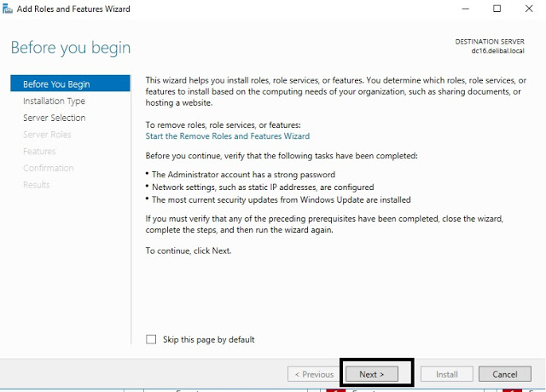Click the greyed-out Install button
The width and height of the screenshot is (546, 392).
(447, 374)
